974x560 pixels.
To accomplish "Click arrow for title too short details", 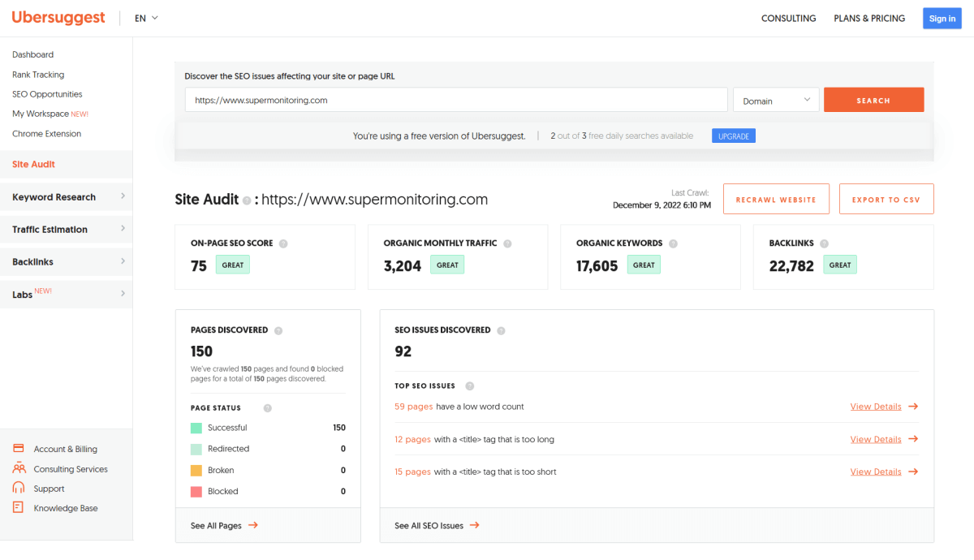I will (x=913, y=472).
